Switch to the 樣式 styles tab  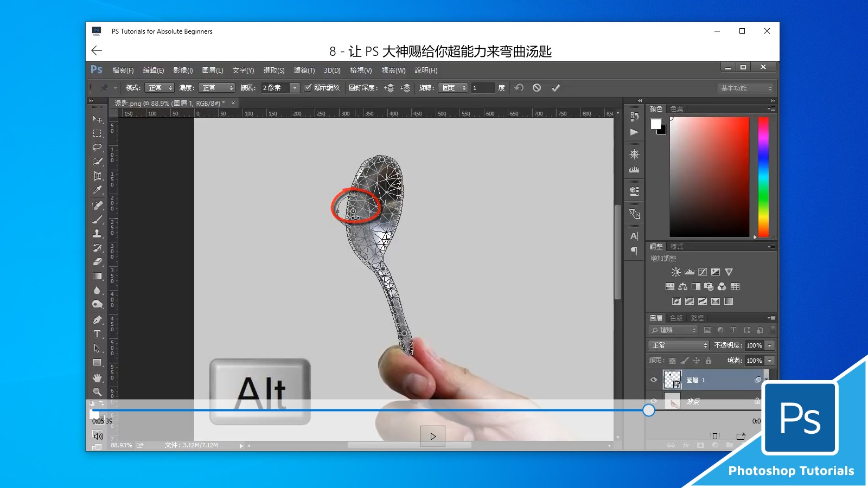click(677, 247)
